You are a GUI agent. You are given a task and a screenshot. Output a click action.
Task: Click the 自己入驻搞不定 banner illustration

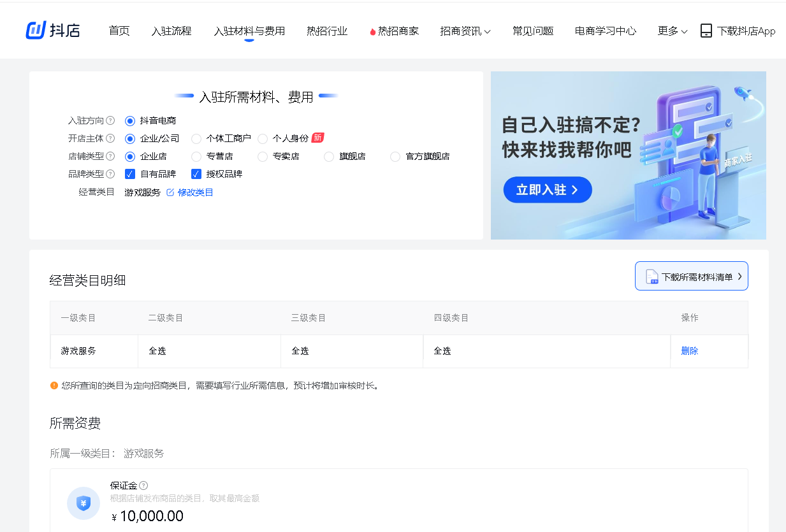629,155
